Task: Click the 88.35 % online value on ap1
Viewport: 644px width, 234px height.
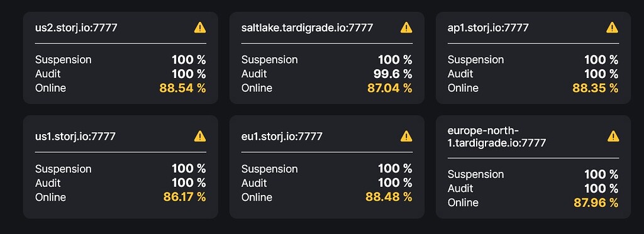Action: pos(596,88)
